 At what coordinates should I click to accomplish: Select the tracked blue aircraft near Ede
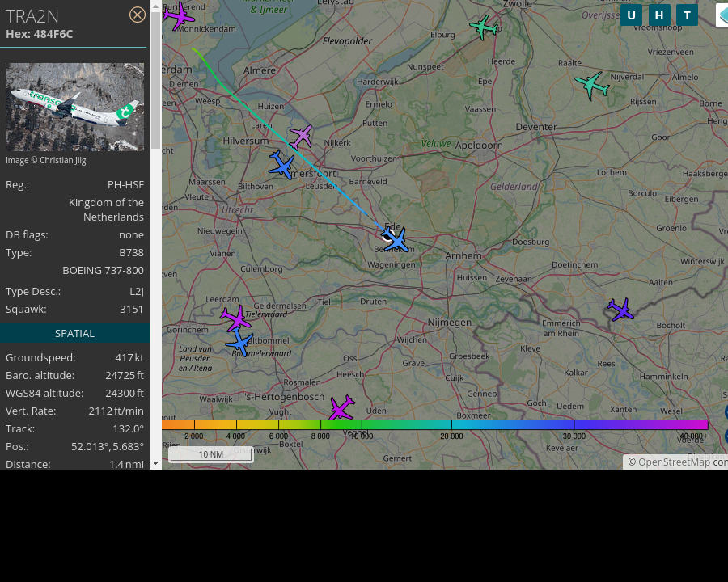click(395, 239)
